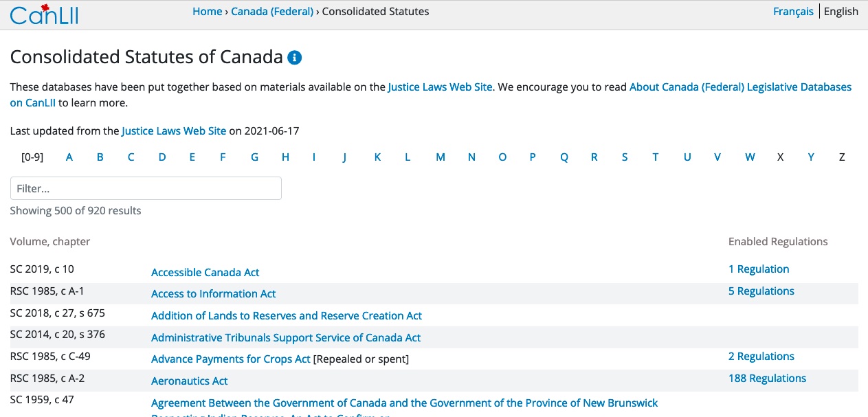Screen dimensions: 868x417
Task: Jump to statutes starting with S
Action: pyautogui.click(x=625, y=157)
